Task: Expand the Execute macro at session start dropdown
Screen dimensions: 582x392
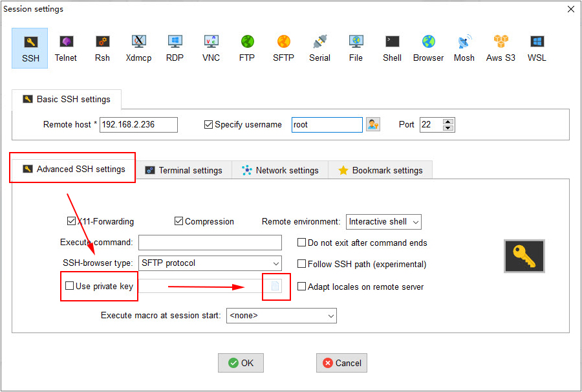Action: [281, 316]
